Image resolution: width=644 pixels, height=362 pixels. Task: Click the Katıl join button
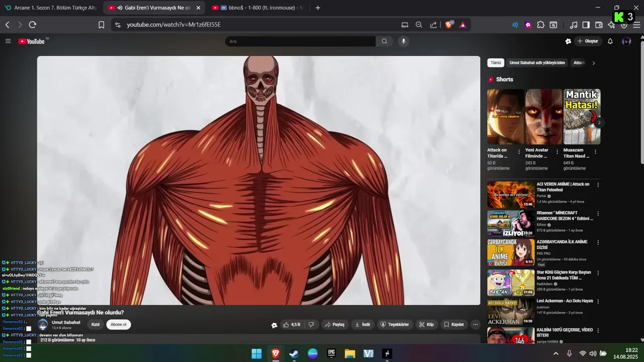(95, 324)
